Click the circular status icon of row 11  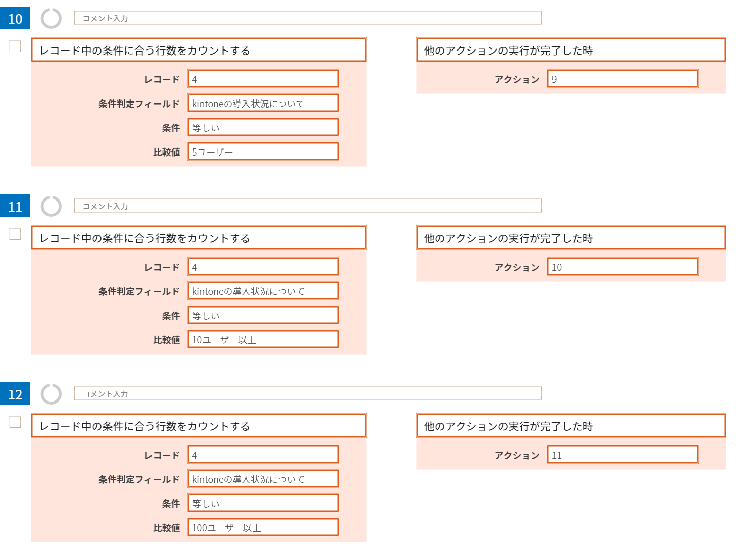51,207
